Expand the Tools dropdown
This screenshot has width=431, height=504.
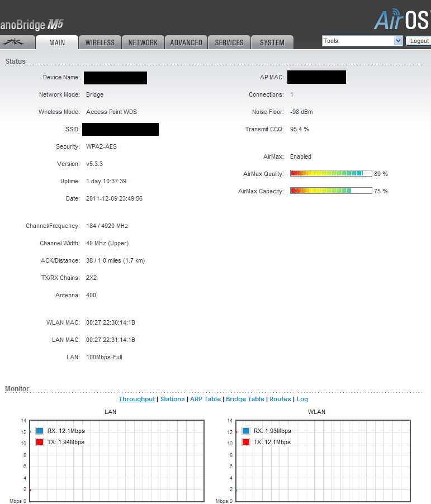click(x=362, y=41)
